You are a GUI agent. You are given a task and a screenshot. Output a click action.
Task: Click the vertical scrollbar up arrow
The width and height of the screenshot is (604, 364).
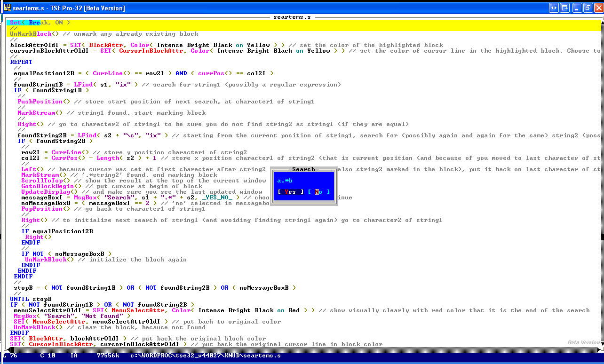tap(602, 22)
